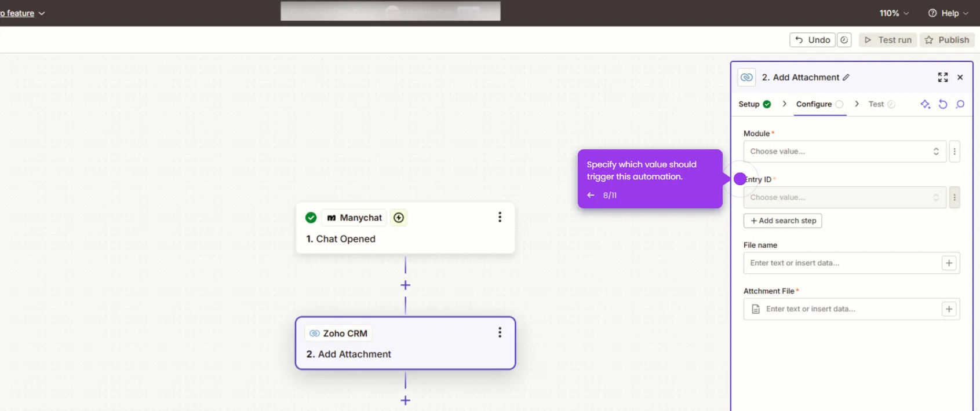Screen dimensions: 980x411
Task: Switch to the Setup tab
Action: click(x=755, y=104)
